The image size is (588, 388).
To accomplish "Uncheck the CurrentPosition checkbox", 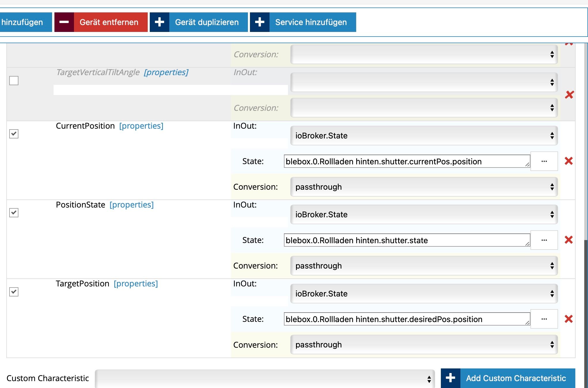I will [14, 134].
